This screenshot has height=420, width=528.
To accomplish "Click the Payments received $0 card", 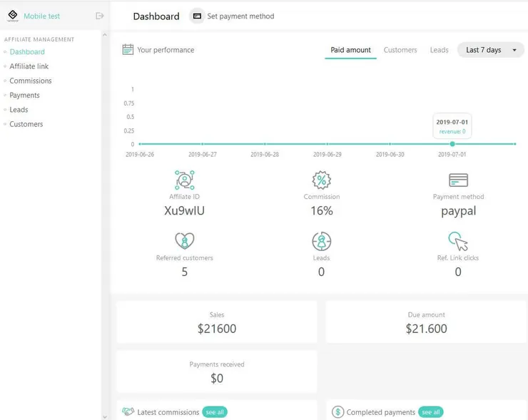I will 217,372.
